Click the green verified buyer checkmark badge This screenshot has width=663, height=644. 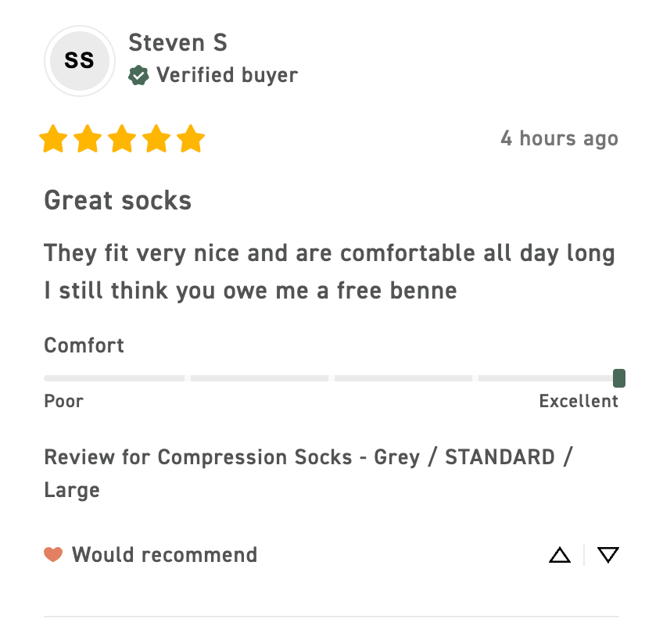coord(138,76)
